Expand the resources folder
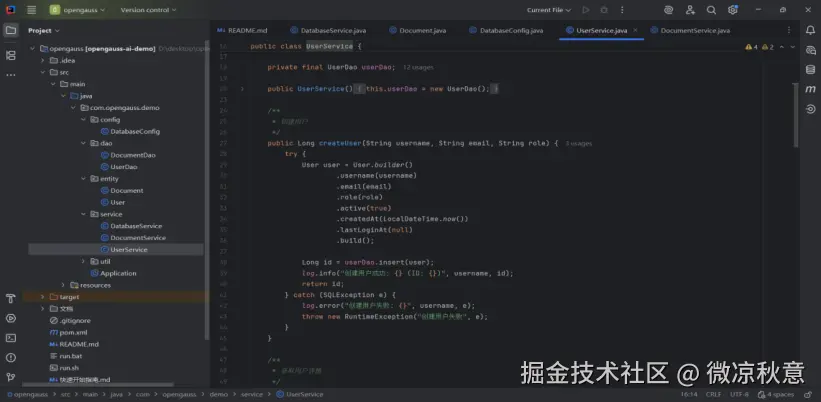 [x=63, y=285]
